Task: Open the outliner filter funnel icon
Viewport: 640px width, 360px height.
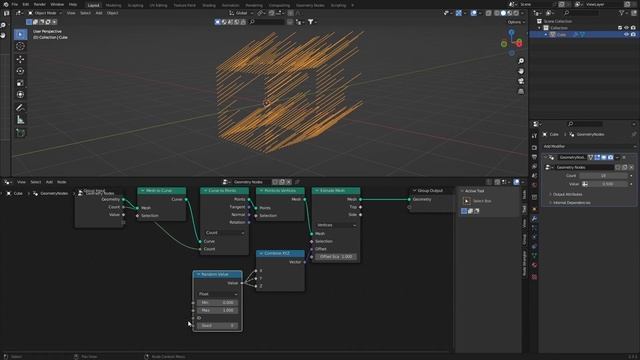Action: click(x=622, y=13)
